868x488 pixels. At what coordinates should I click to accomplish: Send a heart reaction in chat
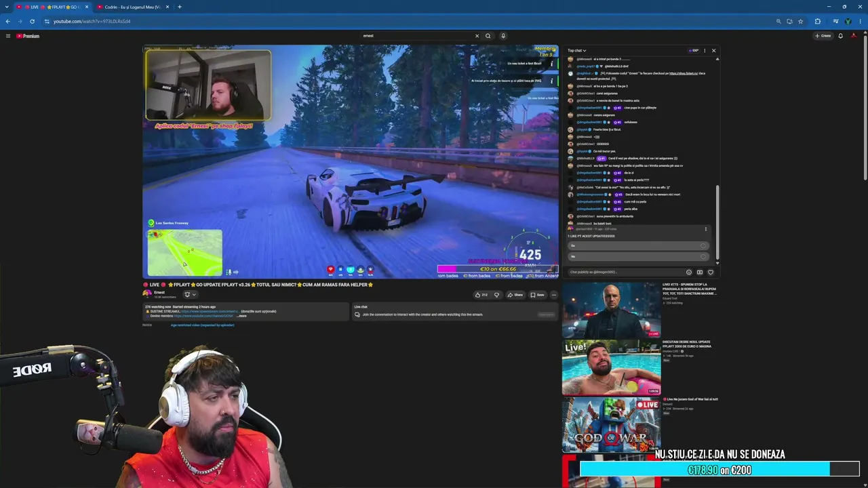tap(711, 272)
